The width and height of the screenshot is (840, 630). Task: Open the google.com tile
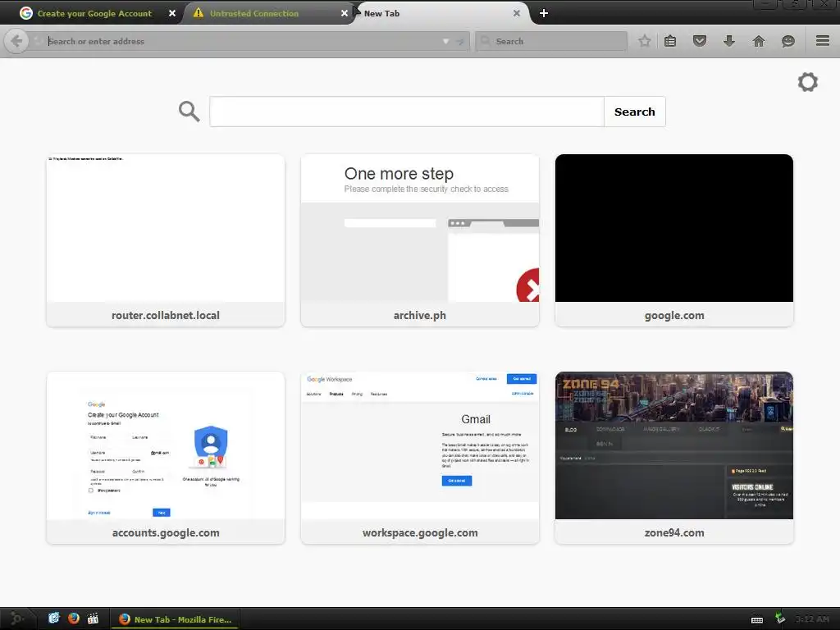(674, 240)
